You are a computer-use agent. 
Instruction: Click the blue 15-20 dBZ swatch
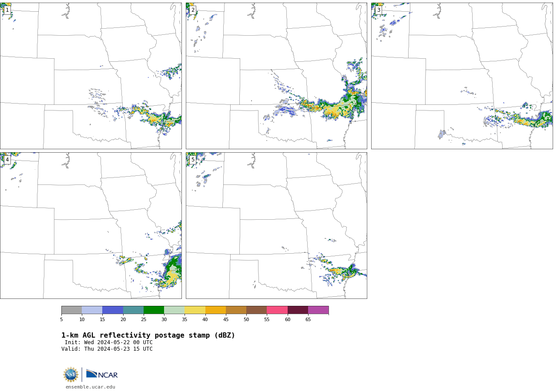coord(113,310)
